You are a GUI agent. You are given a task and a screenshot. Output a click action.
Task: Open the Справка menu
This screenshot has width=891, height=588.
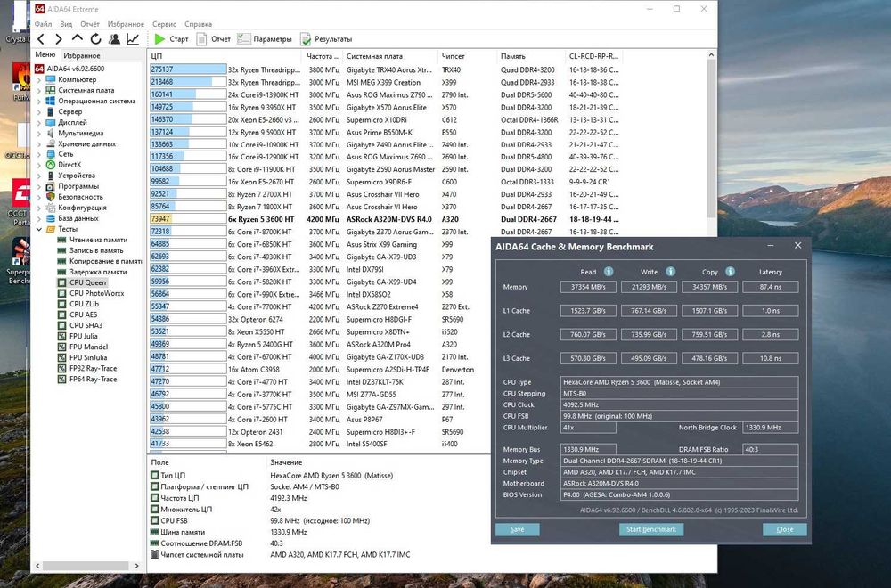coord(199,24)
